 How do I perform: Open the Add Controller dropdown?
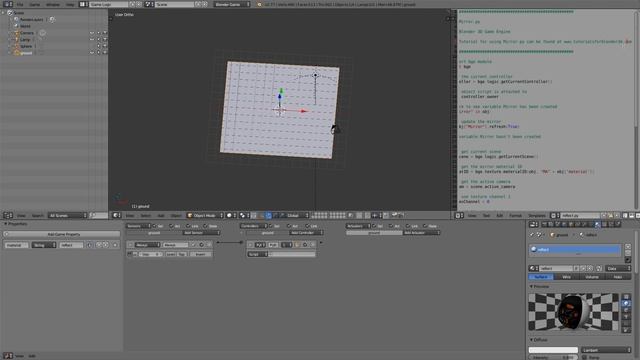(306, 233)
